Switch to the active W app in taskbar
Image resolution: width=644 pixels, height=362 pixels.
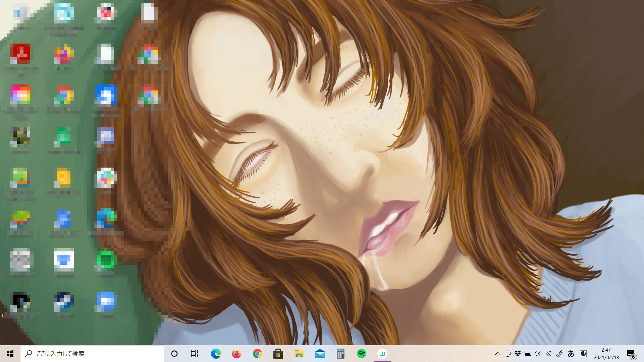382,354
